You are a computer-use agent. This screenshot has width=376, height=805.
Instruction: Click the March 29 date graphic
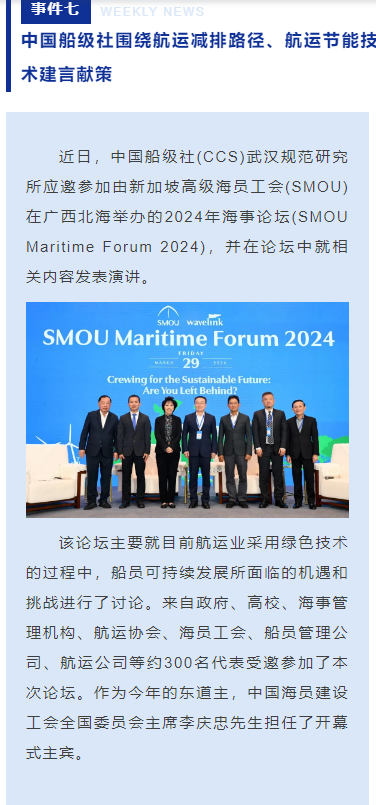click(191, 362)
